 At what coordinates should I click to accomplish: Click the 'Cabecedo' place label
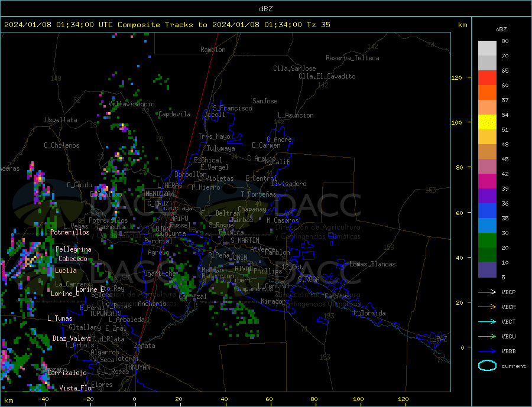[x=73, y=259]
